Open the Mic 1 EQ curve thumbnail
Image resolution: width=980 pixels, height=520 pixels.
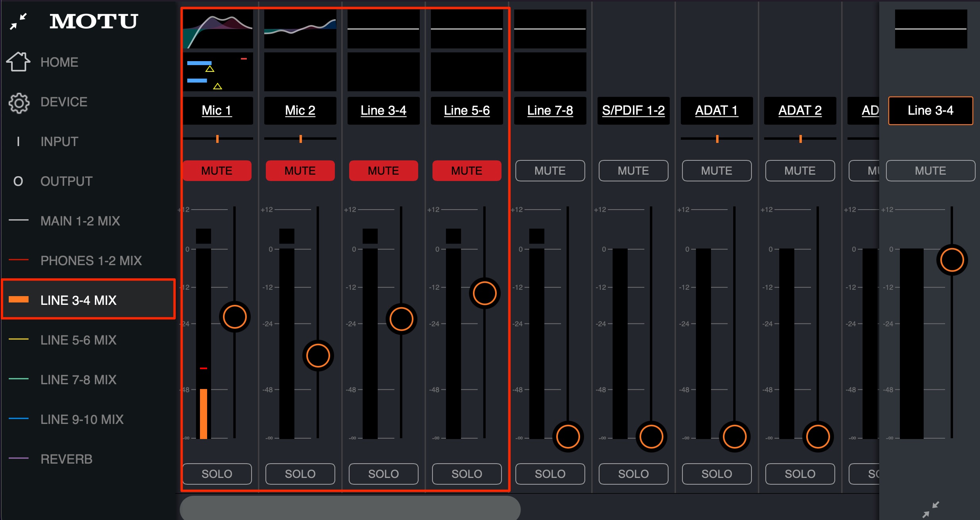(218, 29)
